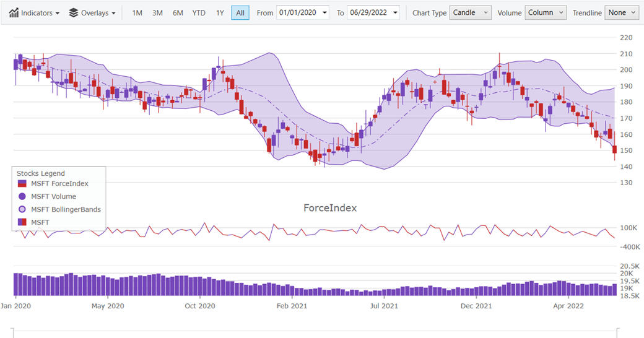Click the range navigator left handle
Viewport: 644px width, 338px height.
[x=13, y=332]
